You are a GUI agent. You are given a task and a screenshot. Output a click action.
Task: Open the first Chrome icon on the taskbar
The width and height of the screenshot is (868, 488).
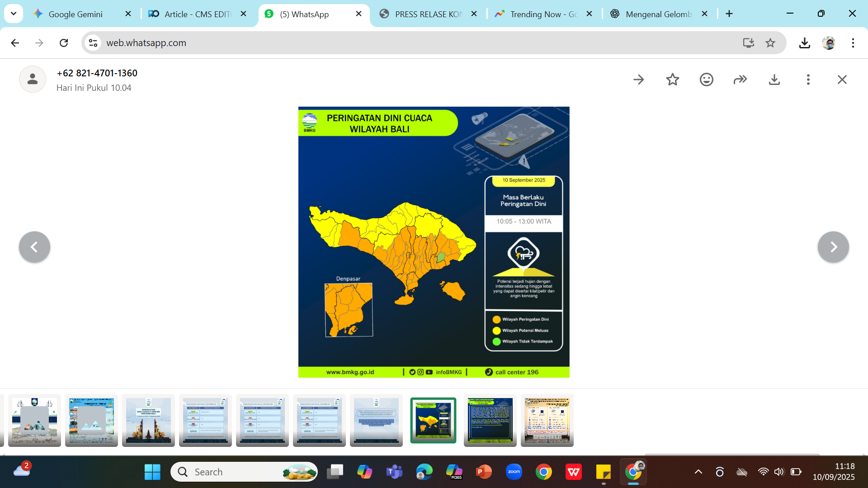[x=544, y=472]
